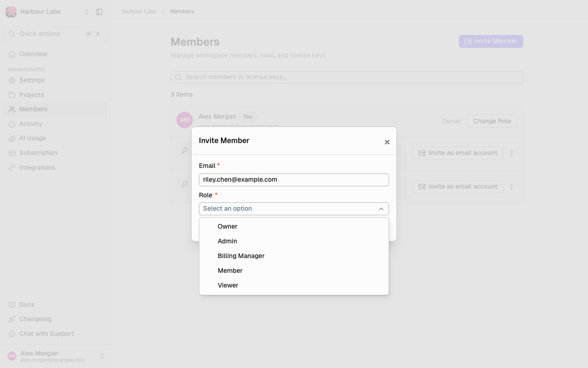Open Quick actions search box
Screen dimensions: 588x368
click(x=55, y=34)
